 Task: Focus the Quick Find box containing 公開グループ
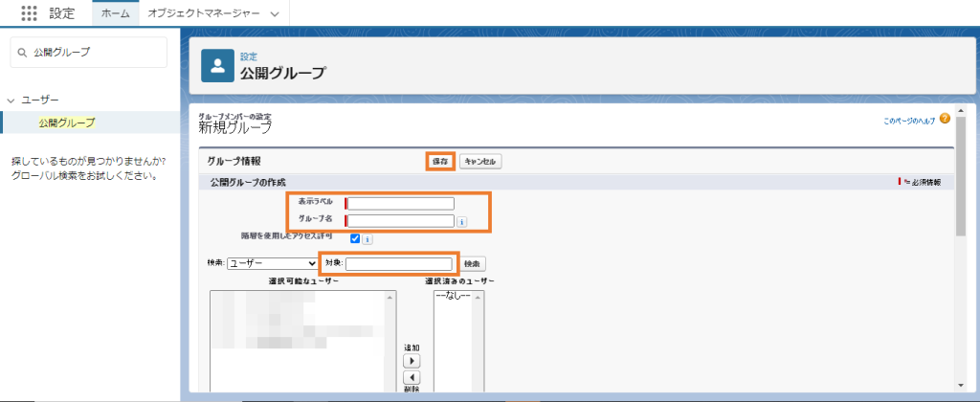click(89, 53)
